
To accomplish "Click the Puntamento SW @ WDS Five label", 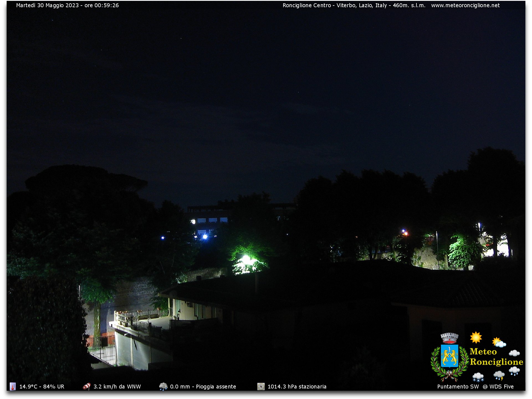I will click(x=475, y=387).
